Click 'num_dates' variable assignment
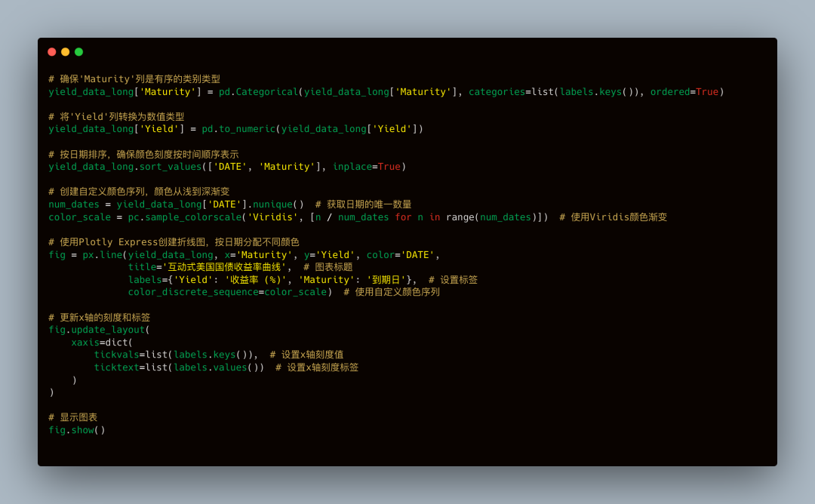The image size is (815, 504). (74, 204)
